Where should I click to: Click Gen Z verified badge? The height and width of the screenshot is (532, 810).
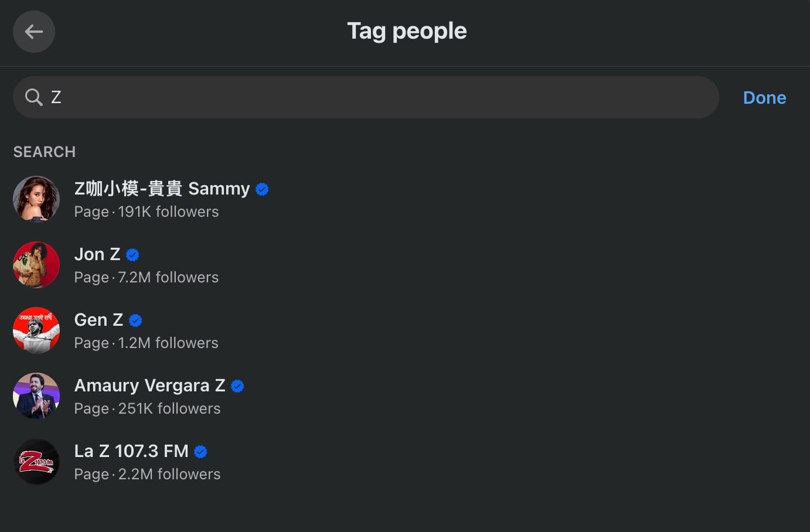tap(135, 320)
